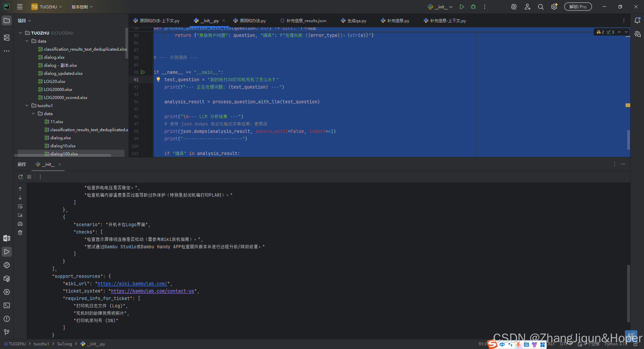Open more run actions menu
644x349 pixels.
coord(485,7)
